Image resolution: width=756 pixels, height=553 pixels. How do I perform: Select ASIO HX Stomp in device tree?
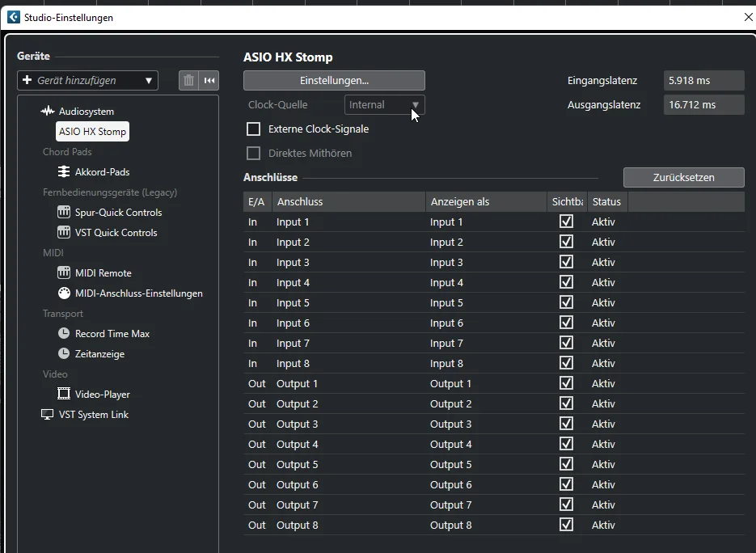(92, 132)
